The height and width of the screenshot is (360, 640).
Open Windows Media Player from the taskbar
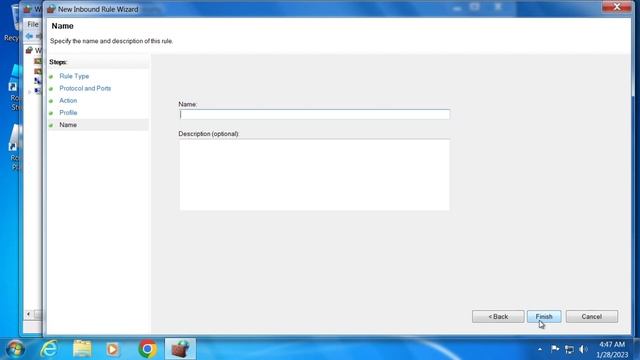[x=113, y=349]
